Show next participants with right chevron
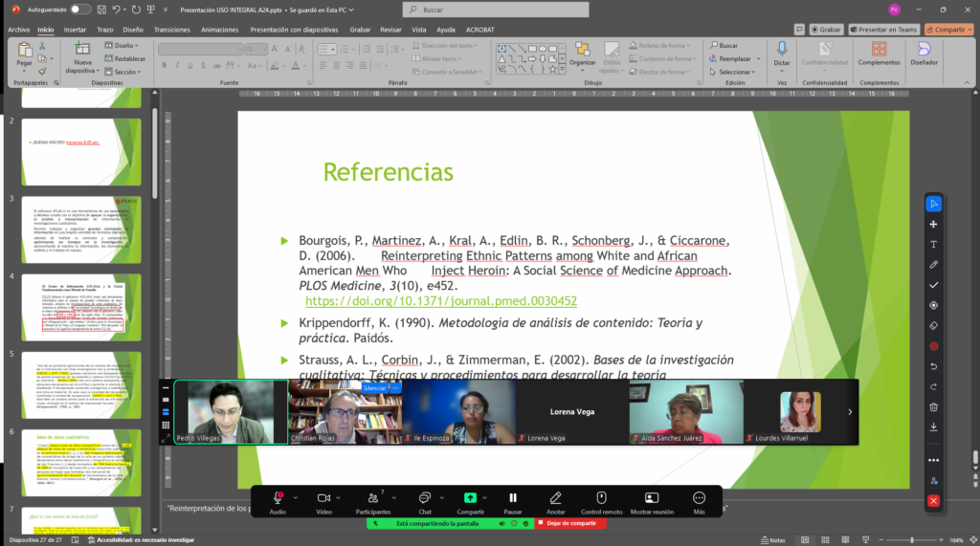Image resolution: width=980 pixels, height=546 pixels. 850,412
